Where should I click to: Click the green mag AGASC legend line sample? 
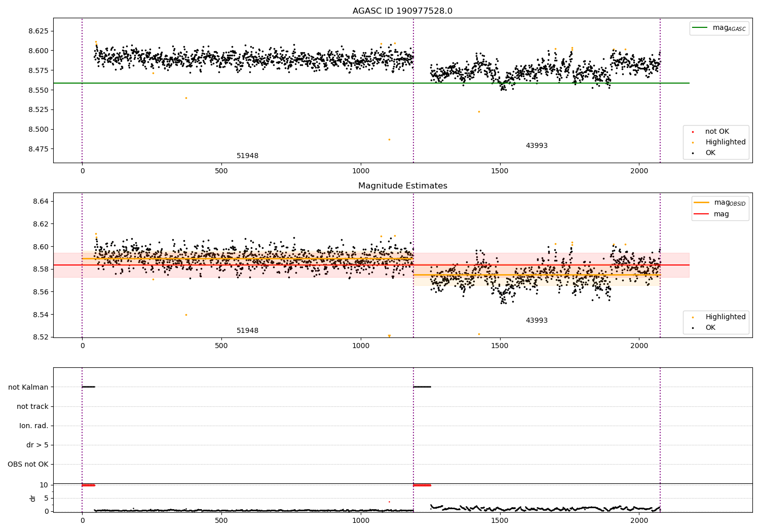click(700, 28)
